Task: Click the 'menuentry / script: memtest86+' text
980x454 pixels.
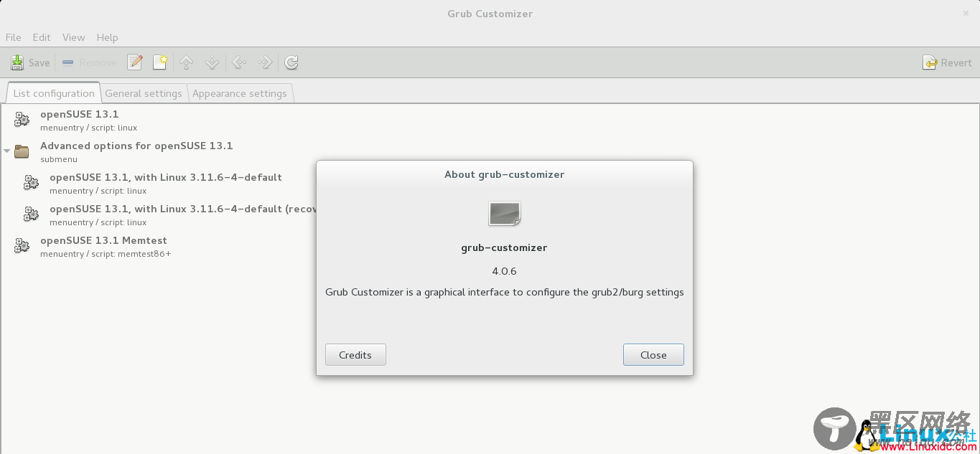Action: [x=106, y=254]
